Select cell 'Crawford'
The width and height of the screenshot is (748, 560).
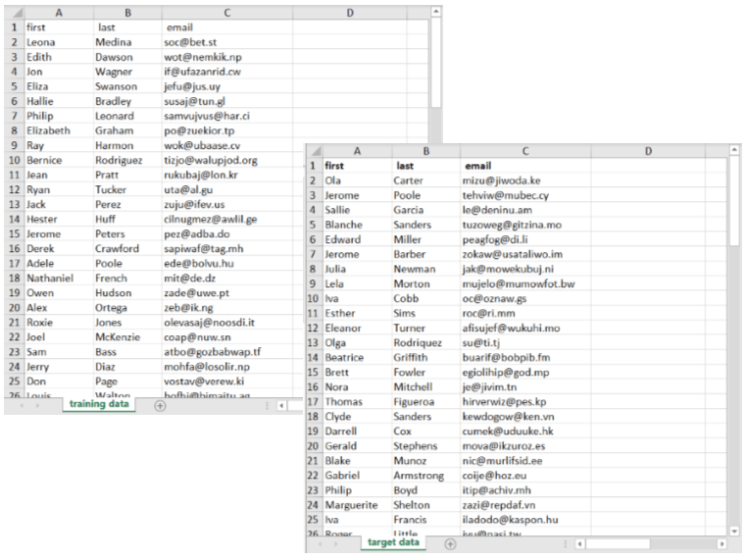click(127, 249)
